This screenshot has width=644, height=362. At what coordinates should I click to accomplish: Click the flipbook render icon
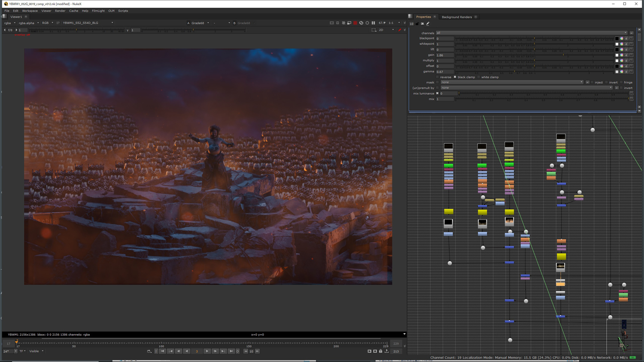[x=369, y=351]
